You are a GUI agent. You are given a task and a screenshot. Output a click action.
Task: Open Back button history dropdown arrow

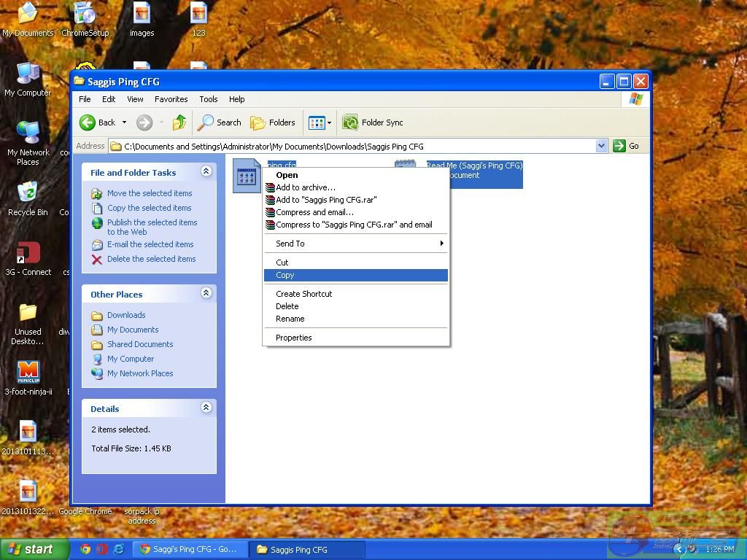point(124,122)
